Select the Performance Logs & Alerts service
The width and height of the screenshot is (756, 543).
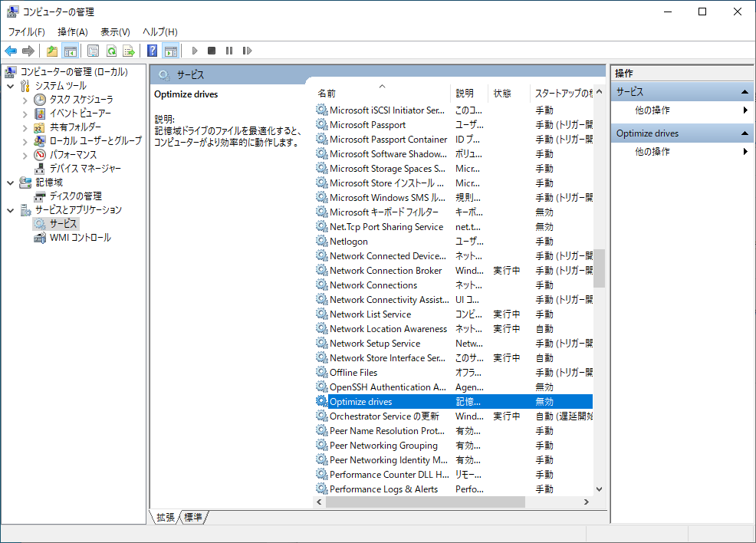tap(454, 489)
